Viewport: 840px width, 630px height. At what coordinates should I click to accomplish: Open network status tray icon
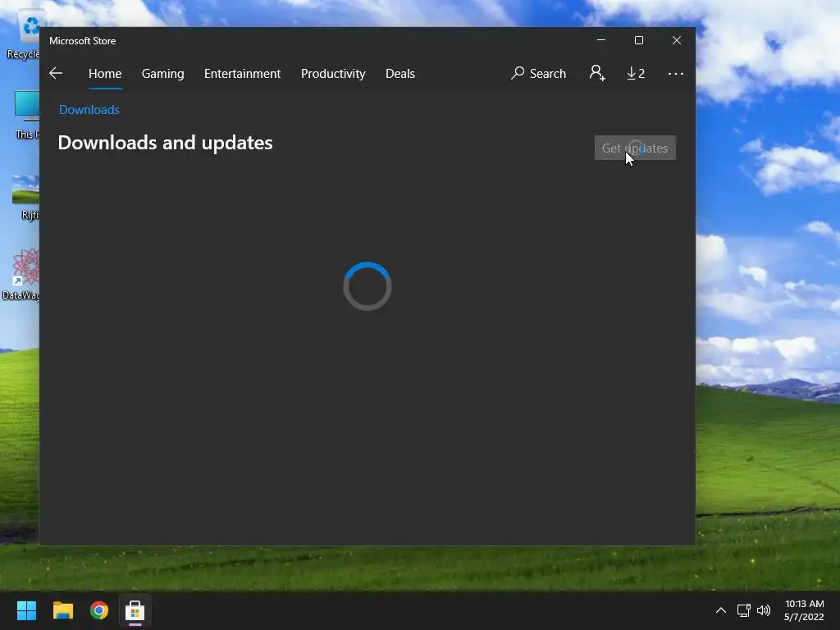coord(743,610)
